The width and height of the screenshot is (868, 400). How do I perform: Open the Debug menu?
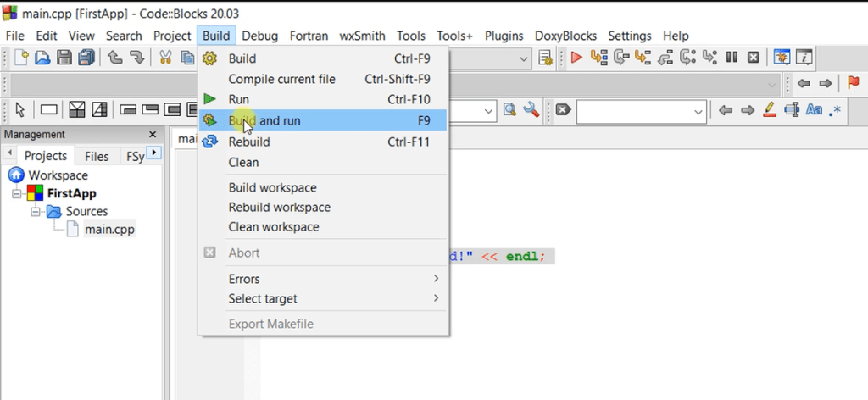[x=259, y=36]
